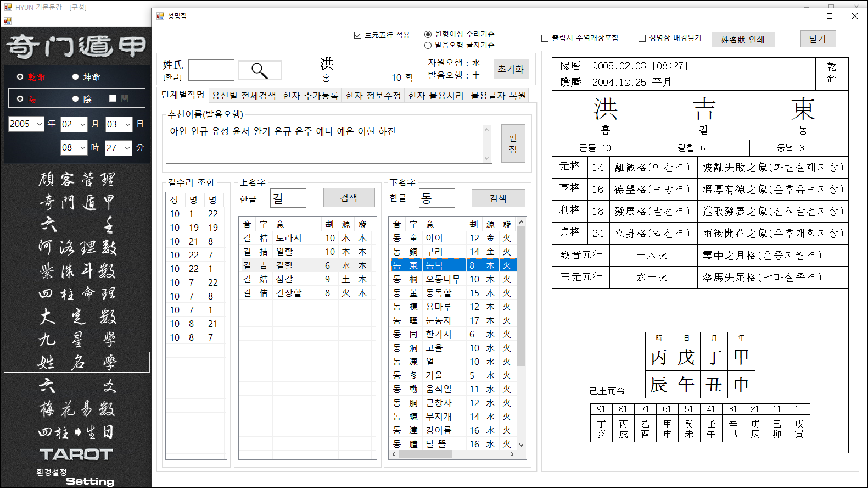Click the down arrow of 下名字 list scrollbar
This screenshot has height=488, width=868.
click(x=521, y=445)
